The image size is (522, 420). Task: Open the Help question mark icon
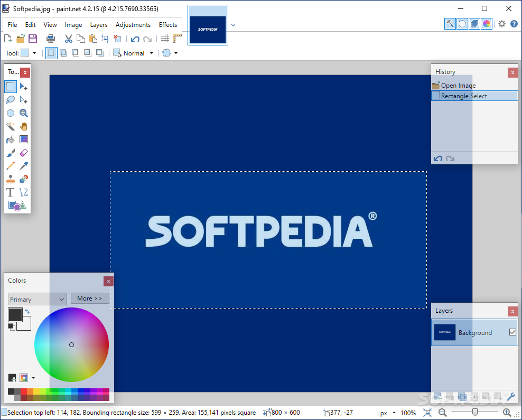[514, 24]
